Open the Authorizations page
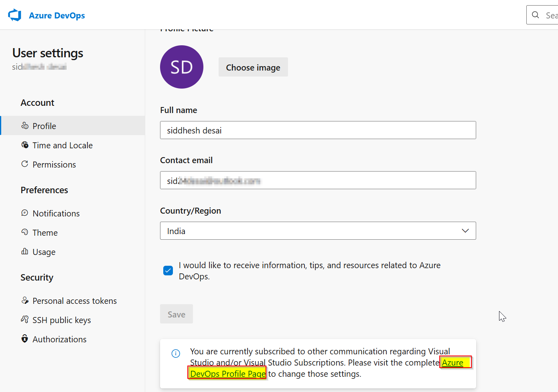Image resolution: width=558 pixels, height=392 pixels. click(73, 339)
